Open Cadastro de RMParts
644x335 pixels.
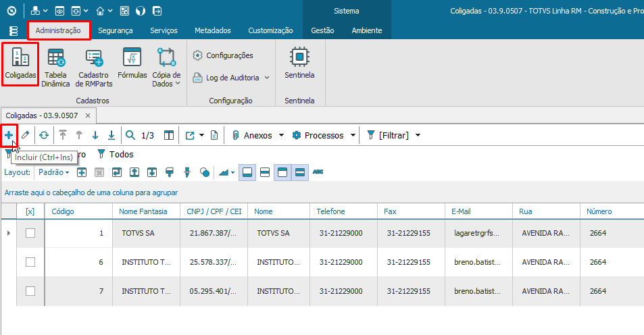[94, 68]
